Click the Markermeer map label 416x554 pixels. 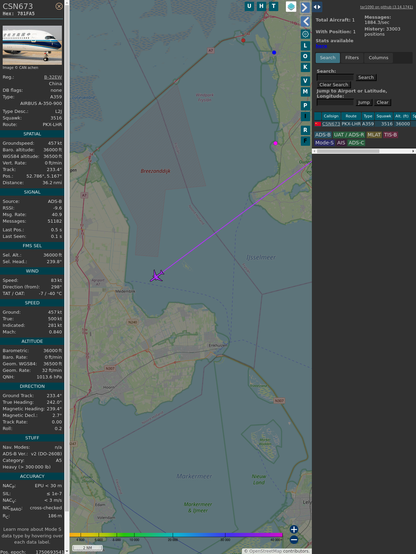(194, 476)
